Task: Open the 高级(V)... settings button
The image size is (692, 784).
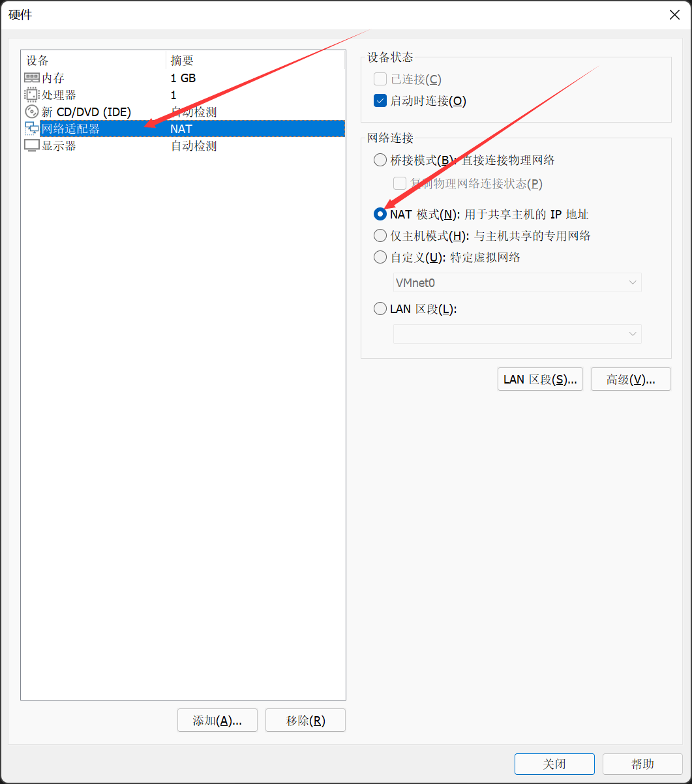Action: (x=631, y=379)
